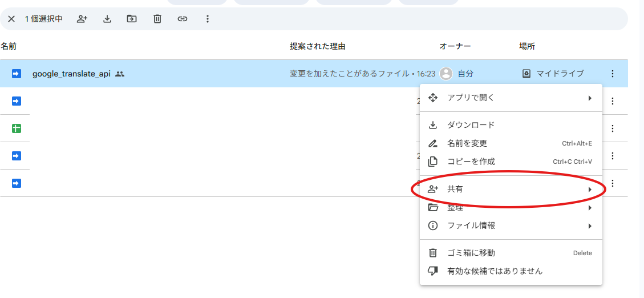Select 名前を変更 in the context menu
644x298 pixels.
(x=511, y=143)
